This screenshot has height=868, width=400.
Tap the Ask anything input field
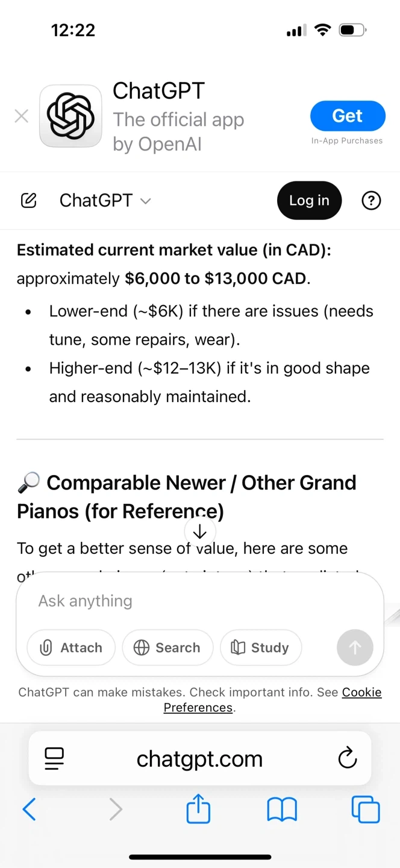199,601
